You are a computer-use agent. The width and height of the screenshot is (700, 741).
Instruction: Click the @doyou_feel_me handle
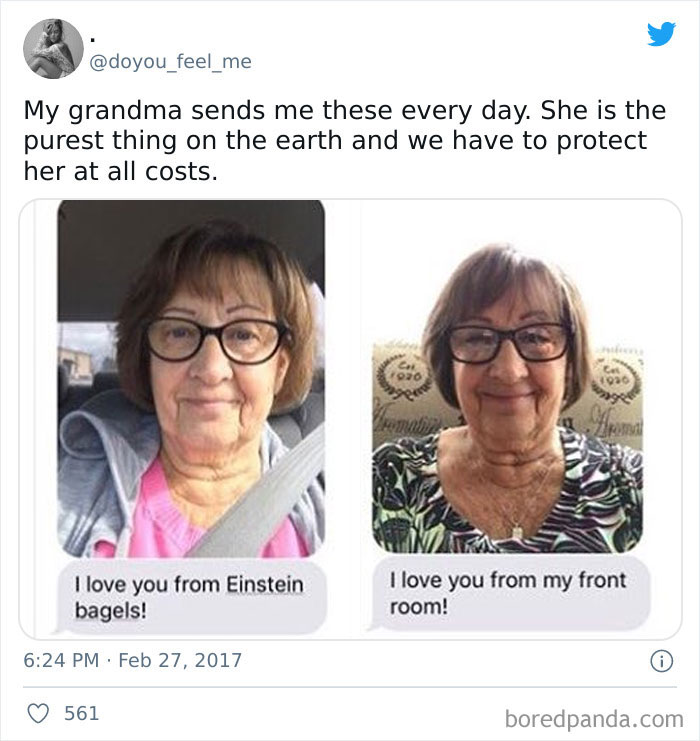(x=171, y=62)
